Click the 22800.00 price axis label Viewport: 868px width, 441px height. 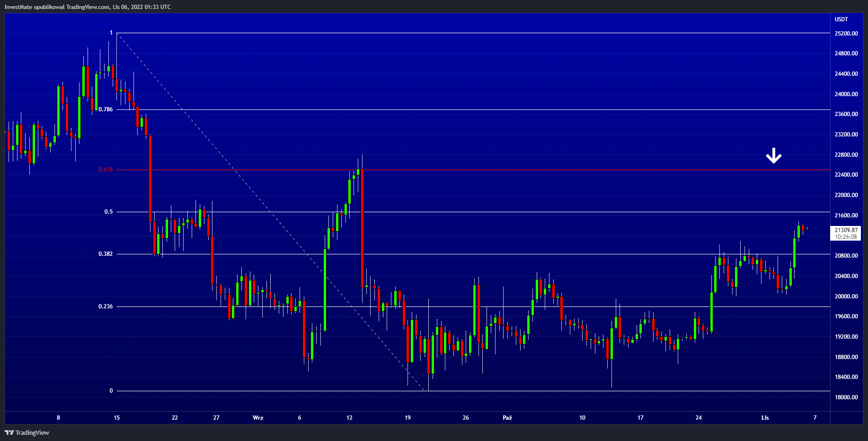click(x=846, y=155)
